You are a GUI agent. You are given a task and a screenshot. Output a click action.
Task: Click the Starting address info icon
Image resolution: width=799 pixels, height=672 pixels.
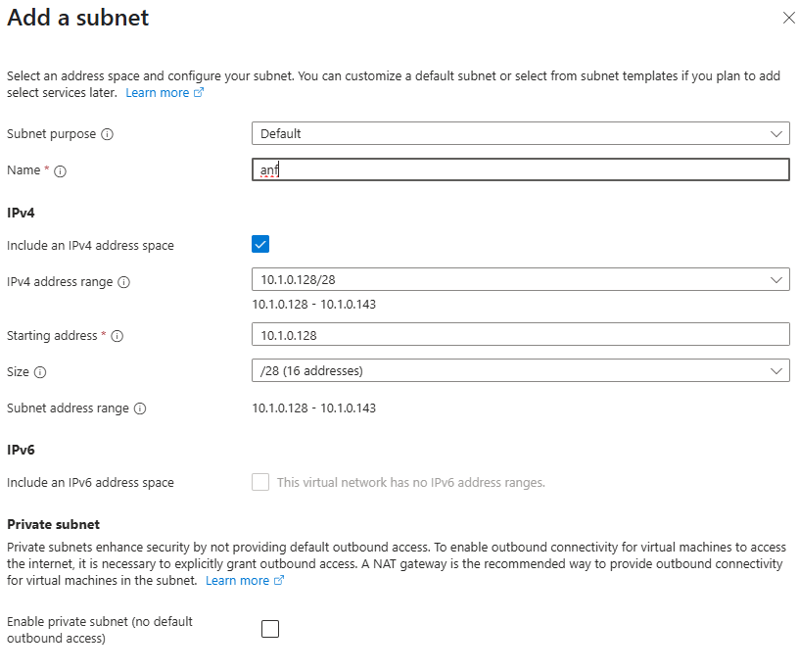click(x=117, y=336)
